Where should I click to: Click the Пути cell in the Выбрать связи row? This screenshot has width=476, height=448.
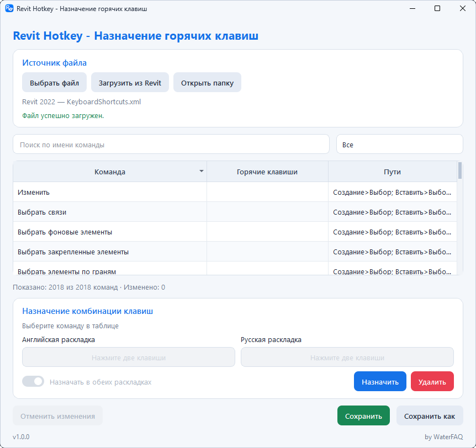tap(393, 212)
